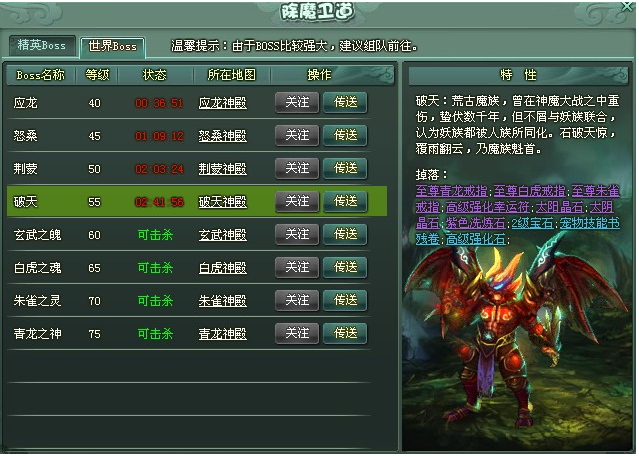Open the 玄武神殿 map link
This screenshot has width=639, height=456.
click(x=223, y=235)
